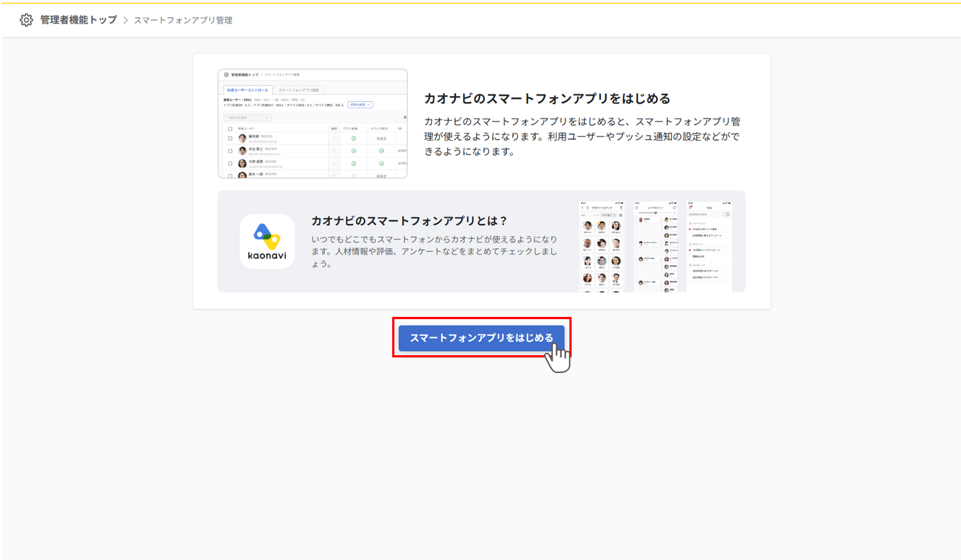961x560 pixels.
Task: Flip the toggle switch in the ToDo mockup
Action: tap(726, 214)
